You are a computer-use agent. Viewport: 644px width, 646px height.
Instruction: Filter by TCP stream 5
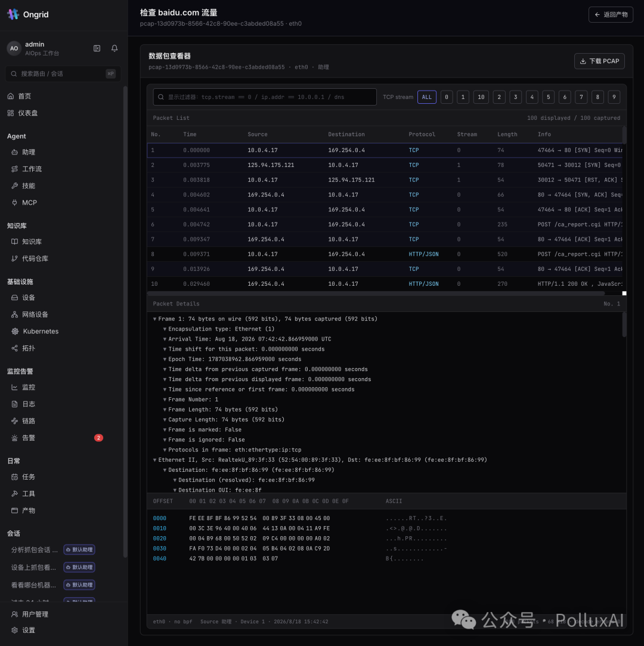(548, 97)
